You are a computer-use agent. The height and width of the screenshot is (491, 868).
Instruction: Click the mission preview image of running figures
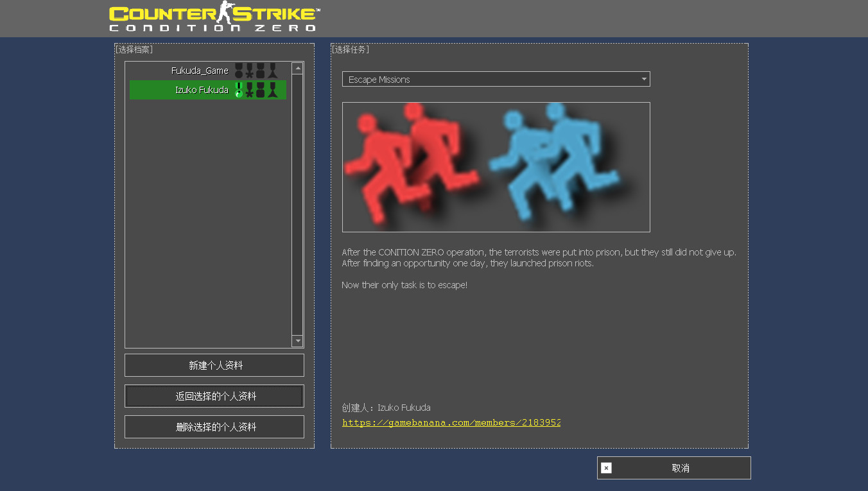[496, 167]
